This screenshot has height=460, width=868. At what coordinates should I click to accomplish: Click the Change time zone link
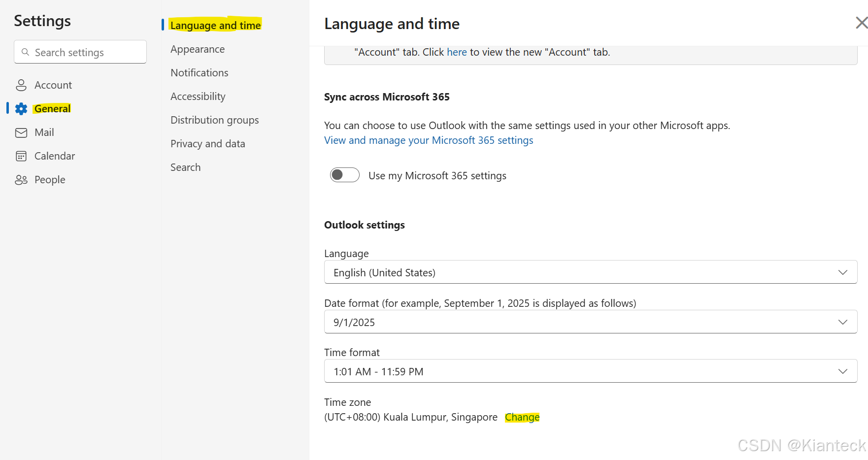point(522,417)
